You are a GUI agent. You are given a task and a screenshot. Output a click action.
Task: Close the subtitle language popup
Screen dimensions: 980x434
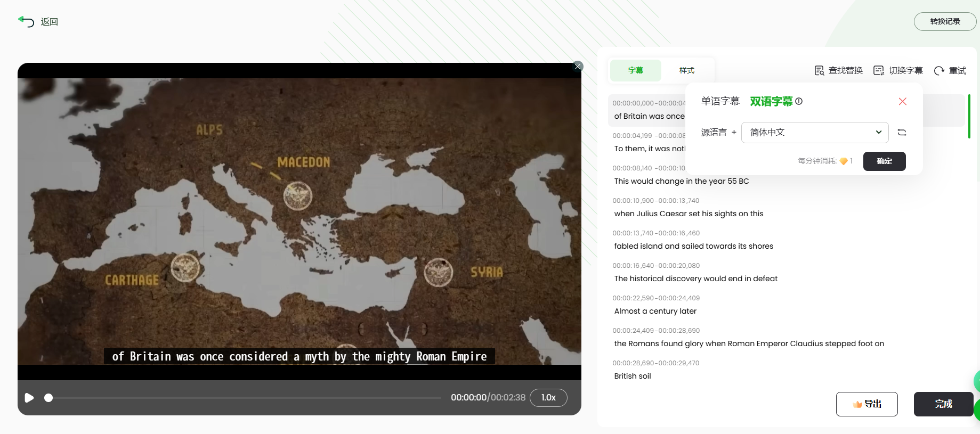903,101
